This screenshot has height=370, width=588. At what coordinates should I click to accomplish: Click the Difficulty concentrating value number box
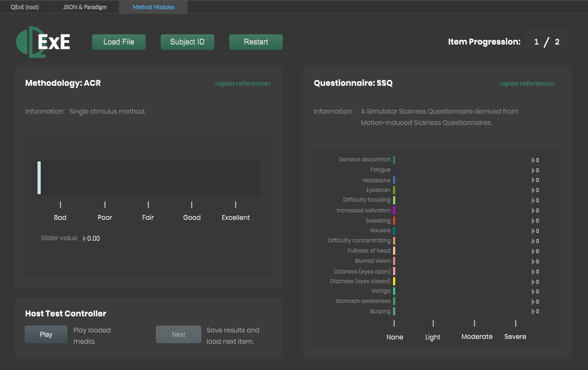[536, 241]
